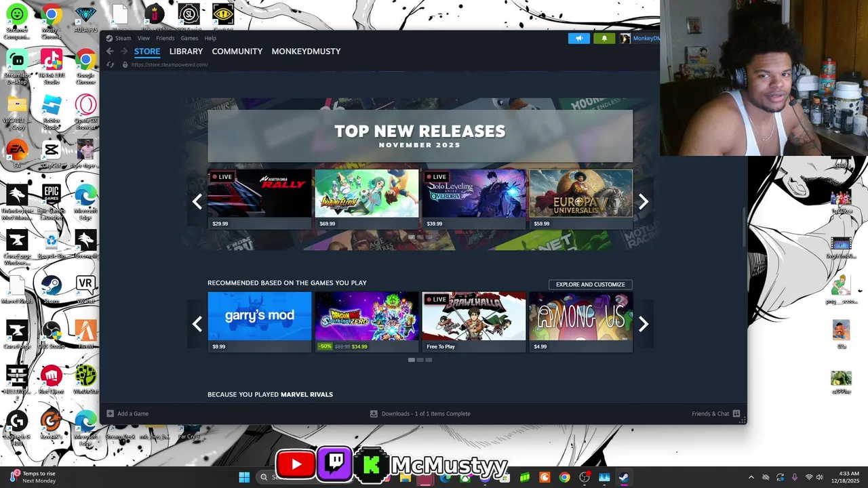Open the Friends menu
The image size is (868, 488).
(x=165, y=39)
